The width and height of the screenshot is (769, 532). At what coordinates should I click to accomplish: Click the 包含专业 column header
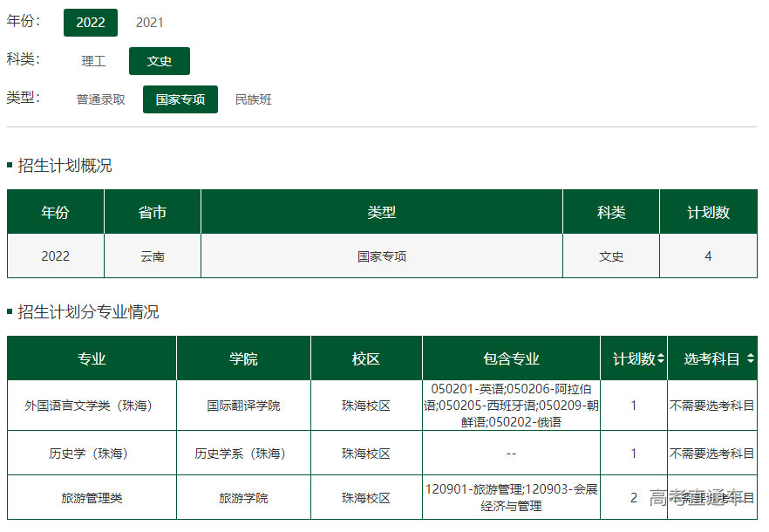(x=511, y=358)
